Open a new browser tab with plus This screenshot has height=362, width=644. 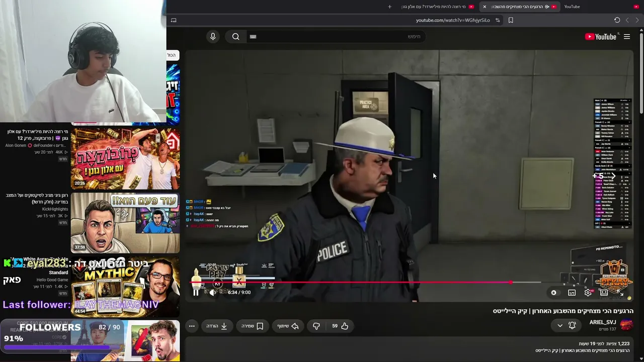(x=389, y=7)
